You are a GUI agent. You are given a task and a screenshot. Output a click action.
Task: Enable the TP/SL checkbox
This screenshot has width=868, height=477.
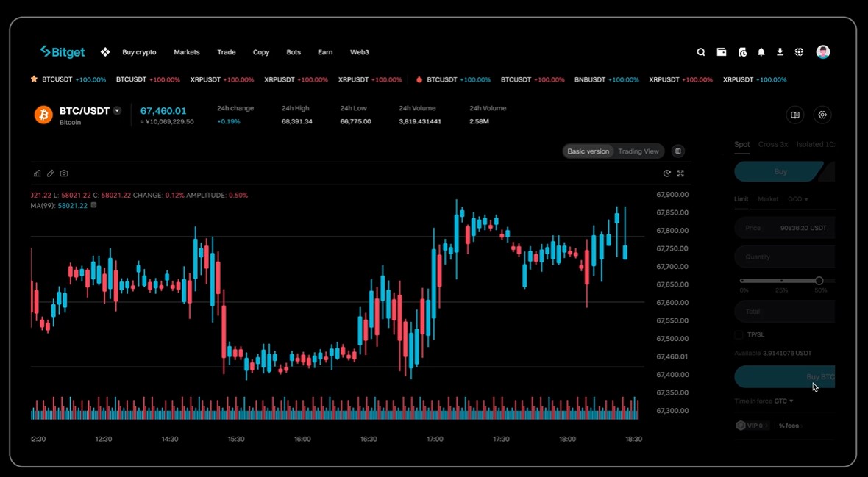(739, 335)
